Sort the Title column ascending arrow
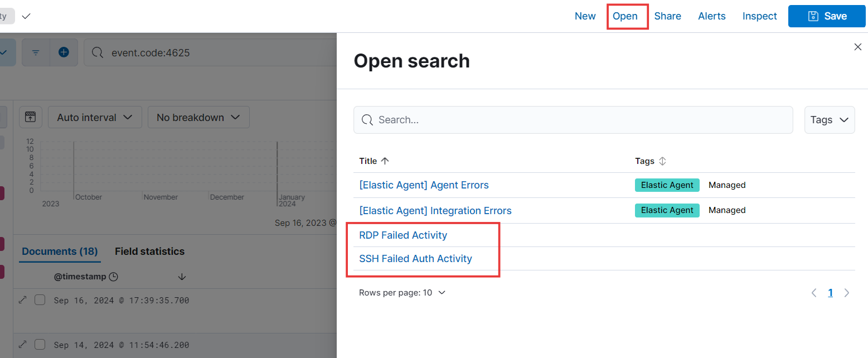Viewport: 868px width, 358px height. [x=385, y=161]
